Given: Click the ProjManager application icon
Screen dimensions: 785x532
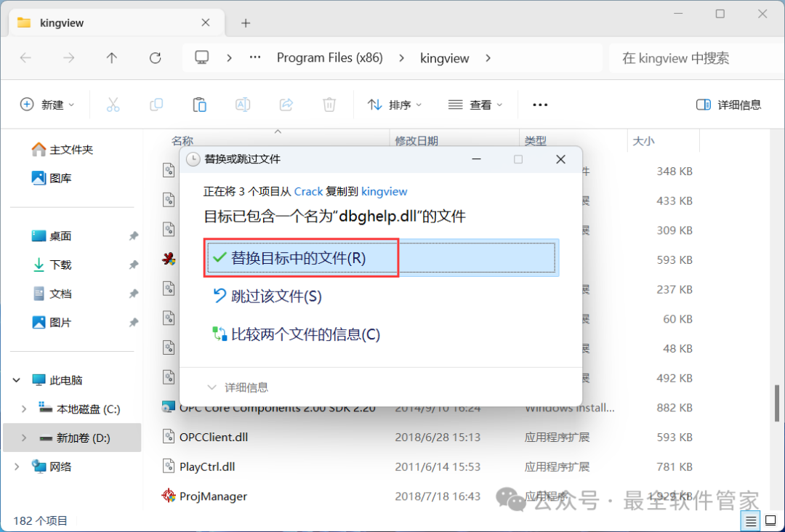Looking at the screenshot, I should (169, 496).
